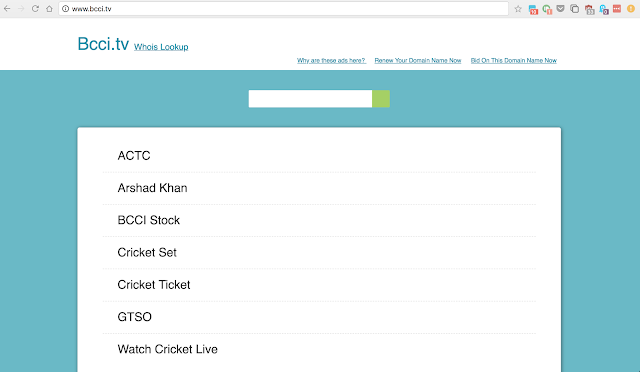Reload the bcci.tv page
Image resolution: width=640 pixels, height=372 pixels.
tap(35, 9)
